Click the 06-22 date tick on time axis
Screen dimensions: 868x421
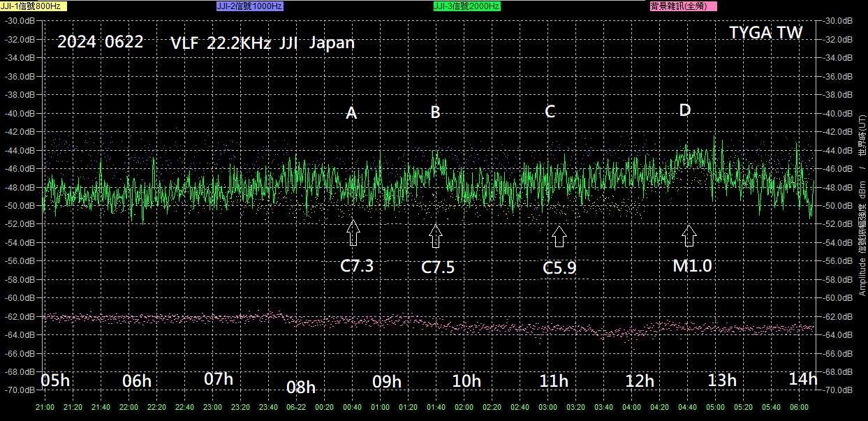(x=296, y=407)
